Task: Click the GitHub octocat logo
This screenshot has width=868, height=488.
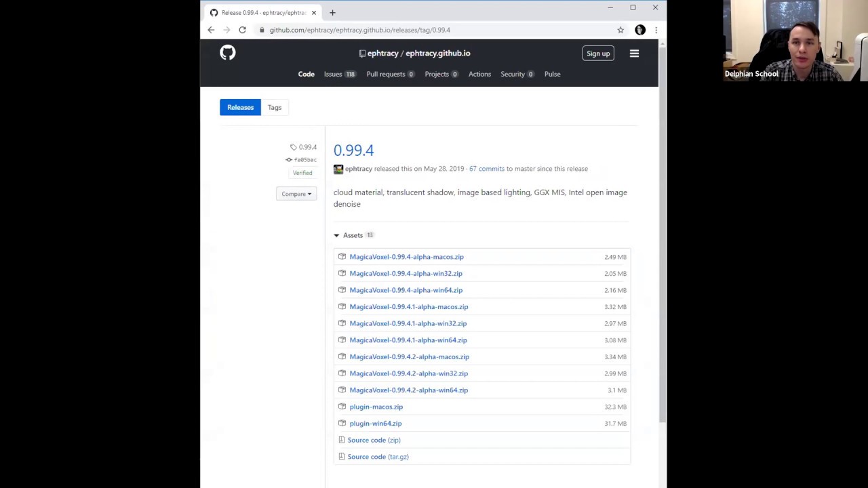Action: (x=228, y=53)
